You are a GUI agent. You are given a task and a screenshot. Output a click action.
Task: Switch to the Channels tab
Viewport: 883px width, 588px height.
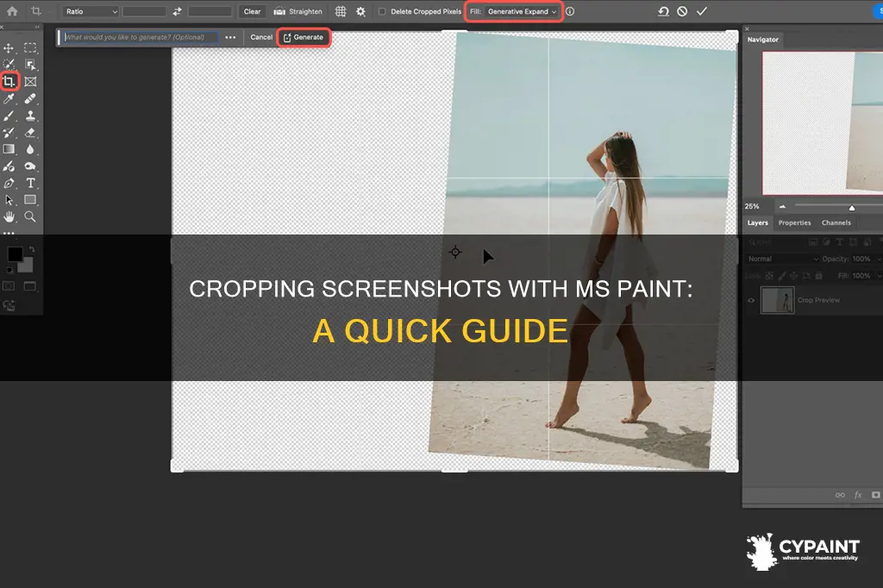tap(836, 223)
